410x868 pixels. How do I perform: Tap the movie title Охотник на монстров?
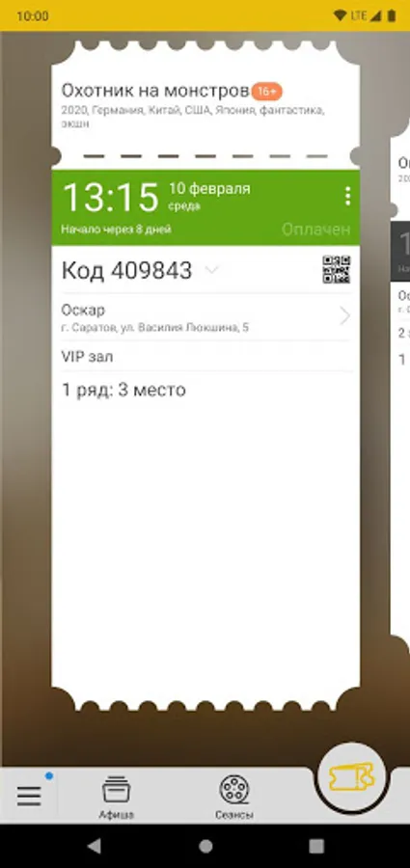pos(155,91)
